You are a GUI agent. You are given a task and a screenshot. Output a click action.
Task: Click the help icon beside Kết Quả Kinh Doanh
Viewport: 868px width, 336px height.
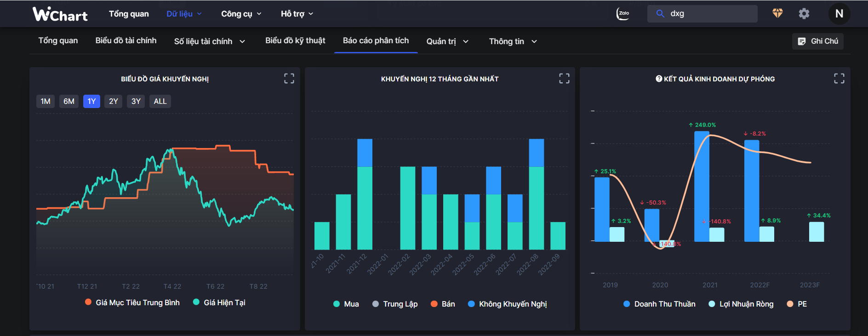click(659, 79)
